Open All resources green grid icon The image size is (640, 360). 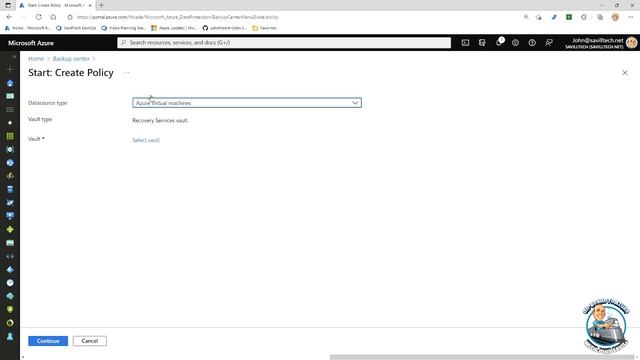click(x=10, y=136)
